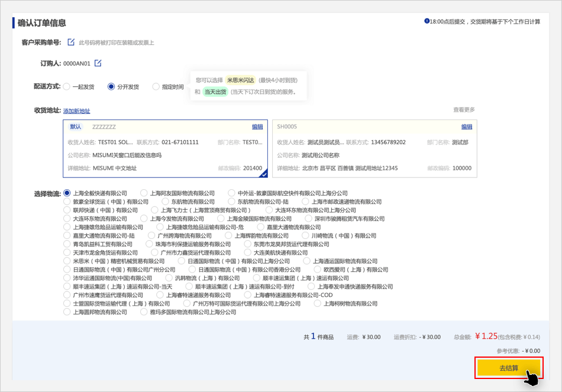This screenshot has height=392, width=562.
Task: Expand 查看更多 addresses
Action: click(x=464, y=110)
